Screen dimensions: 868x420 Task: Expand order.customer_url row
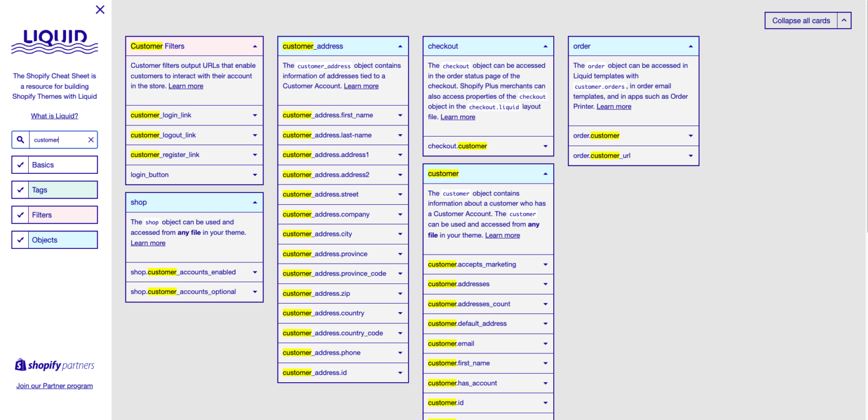pos(633,155)
